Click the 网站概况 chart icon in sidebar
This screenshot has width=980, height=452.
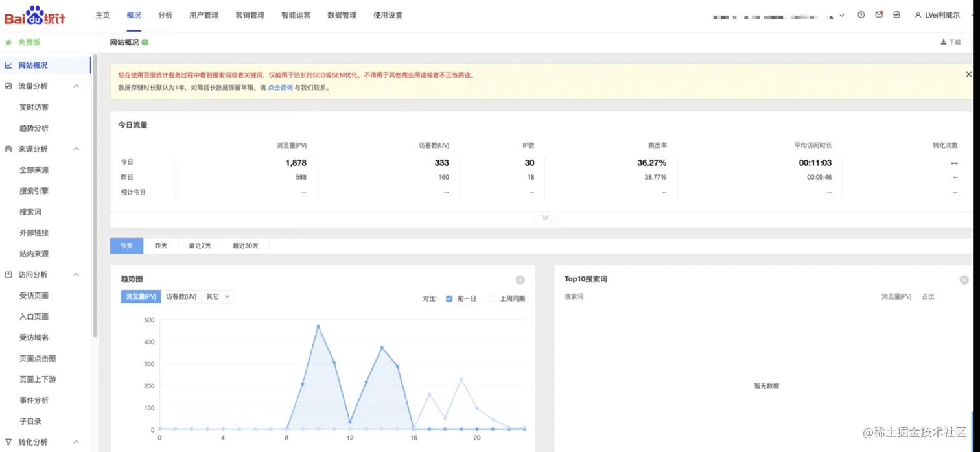pyautogui.click(x=8, y=65)
